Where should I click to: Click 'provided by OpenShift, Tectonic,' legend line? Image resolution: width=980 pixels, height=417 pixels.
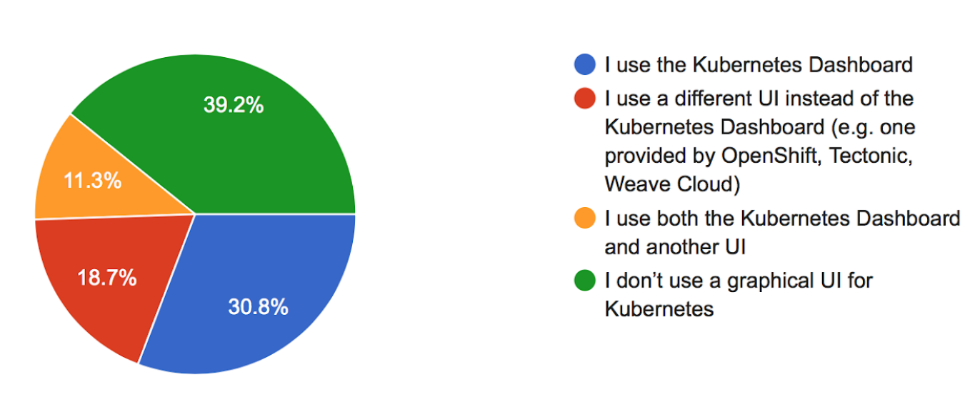click(x=759, y=156)
